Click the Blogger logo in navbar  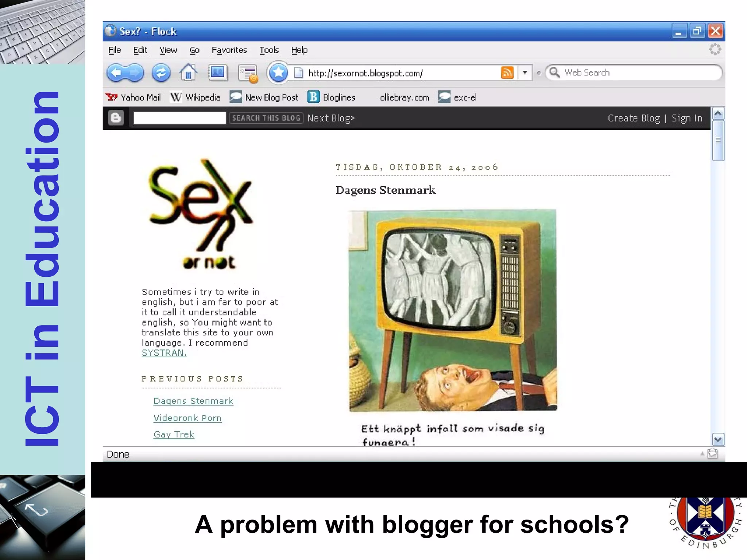coord(116,118)
